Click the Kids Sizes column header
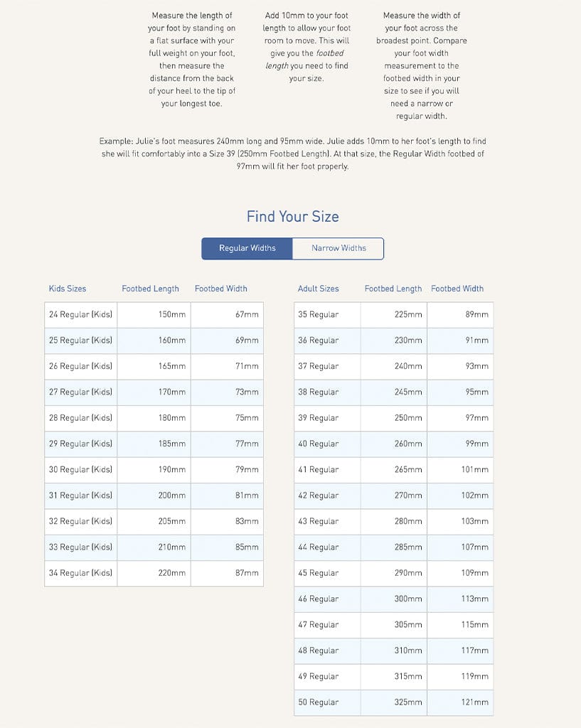Image resolution: width=581 pixels, height=728 pixels. coord(68,289)
